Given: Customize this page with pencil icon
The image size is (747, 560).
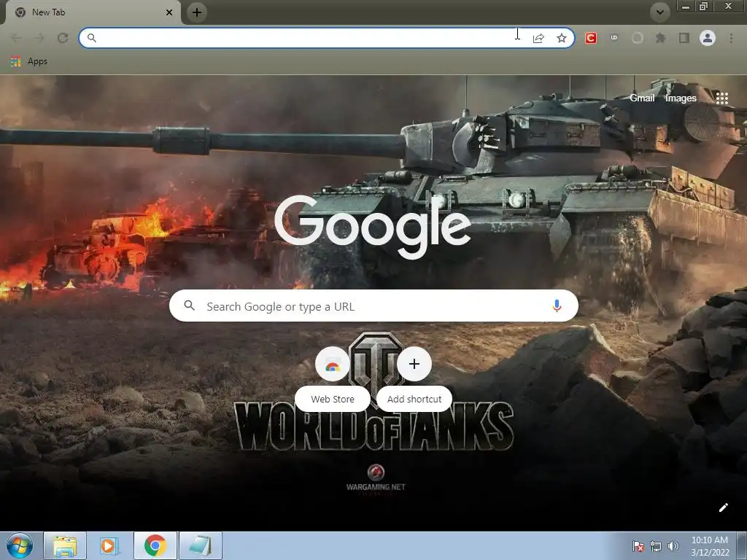Looking at the screenshot, I should (723, 507).
